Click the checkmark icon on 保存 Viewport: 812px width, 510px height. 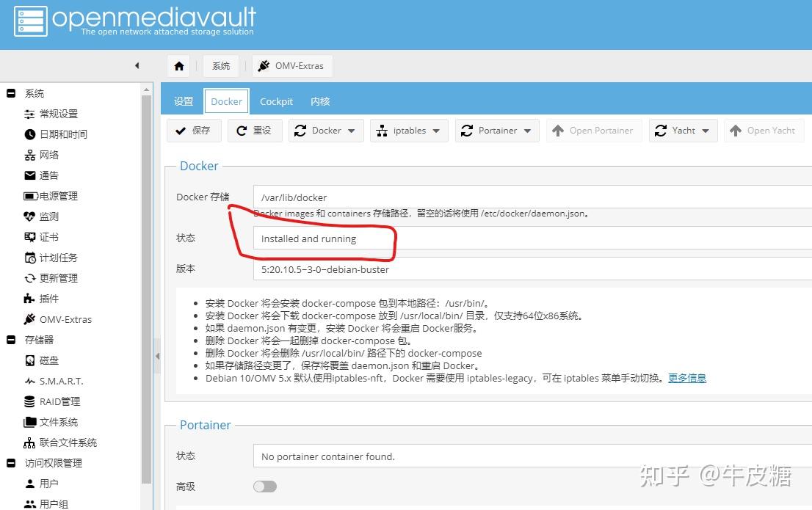(x=180, y=131)
